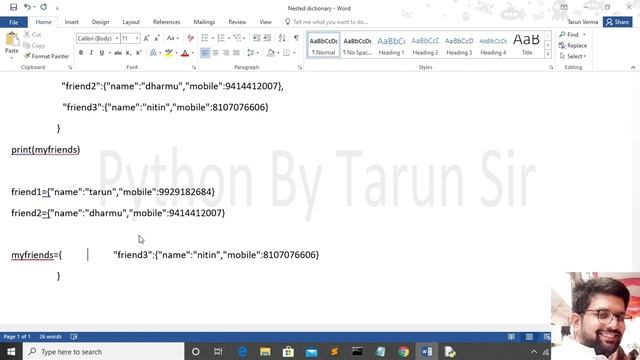Decrease font size with Shrink Font icon
The height and width of the screenshot is (360, 640).
pos(157,38)
